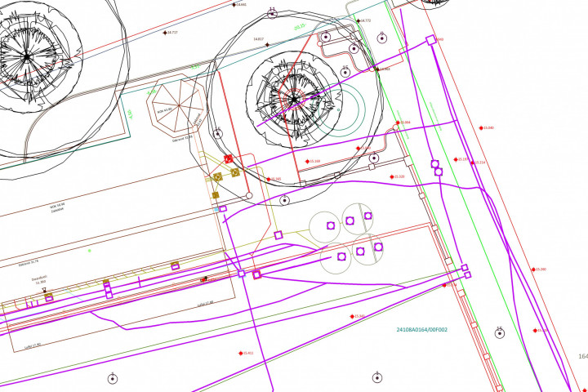The image size is (588, 392).
Task: Click the purple square node labeled 8943
Action: (x=430, y=40)
